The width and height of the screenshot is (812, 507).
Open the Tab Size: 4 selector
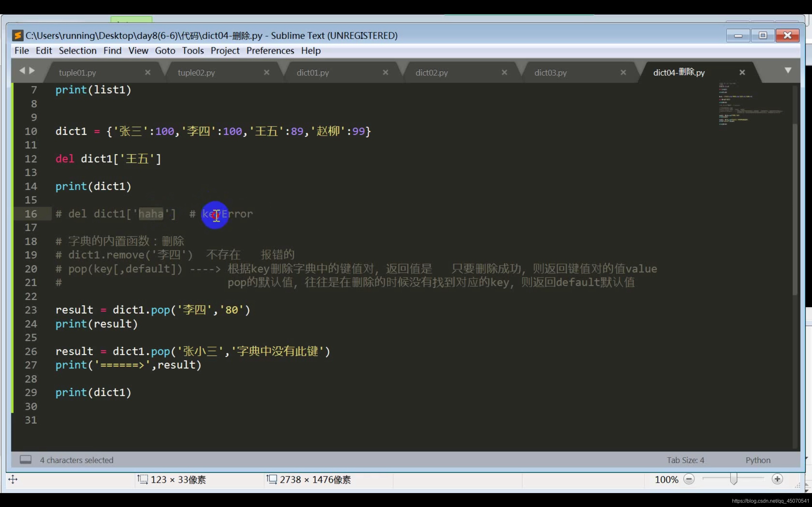685,460
